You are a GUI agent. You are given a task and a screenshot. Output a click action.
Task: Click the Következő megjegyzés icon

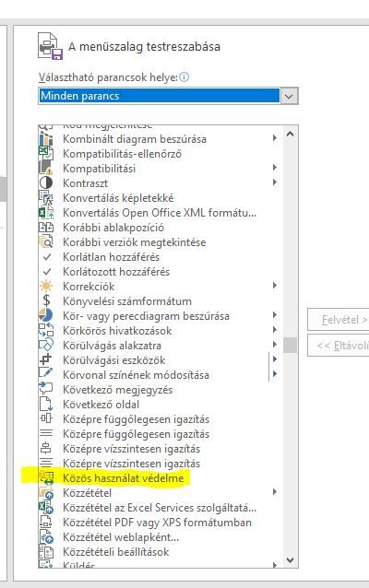(46, 390)
